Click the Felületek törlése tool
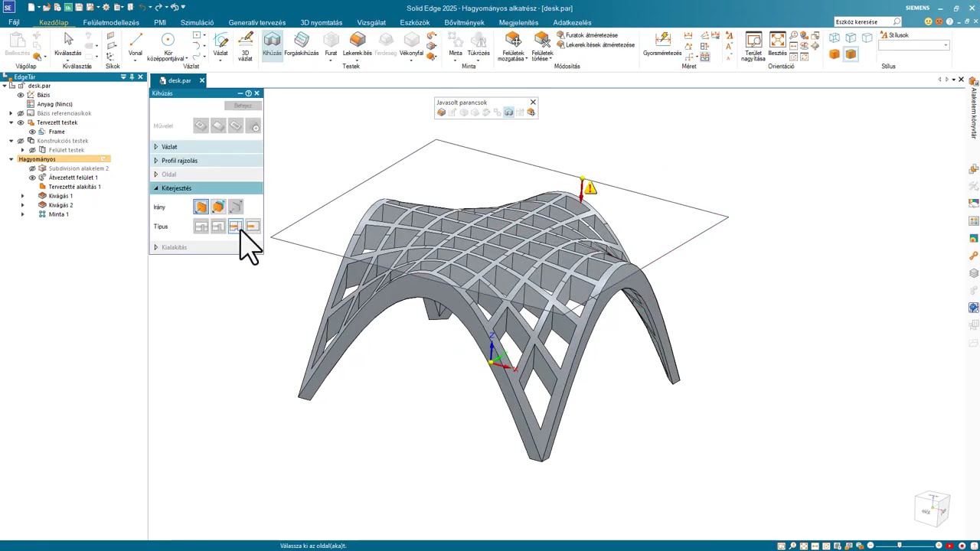Viewport: 980px width, 551px height. (542, 47)
